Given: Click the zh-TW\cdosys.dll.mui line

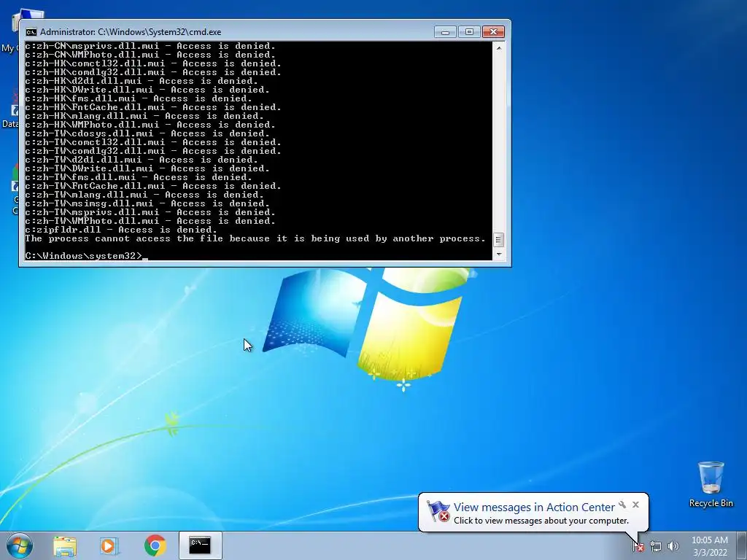Looking at the screenshot, I should (x=147, y=133).
